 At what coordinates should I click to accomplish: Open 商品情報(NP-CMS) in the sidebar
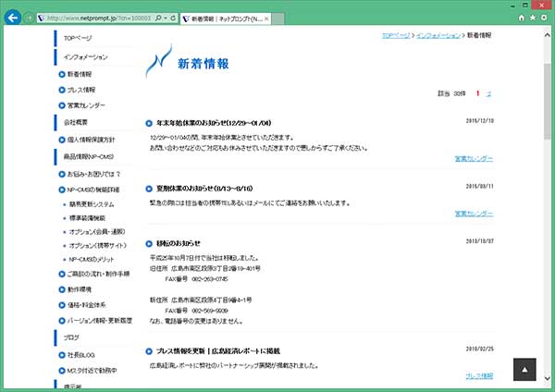88,156
